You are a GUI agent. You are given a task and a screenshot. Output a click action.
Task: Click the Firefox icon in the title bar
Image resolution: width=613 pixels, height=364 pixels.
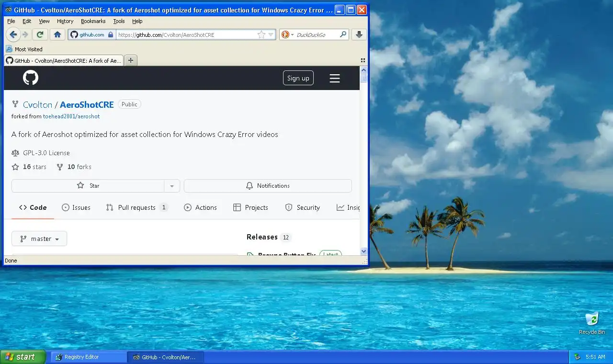9,10
